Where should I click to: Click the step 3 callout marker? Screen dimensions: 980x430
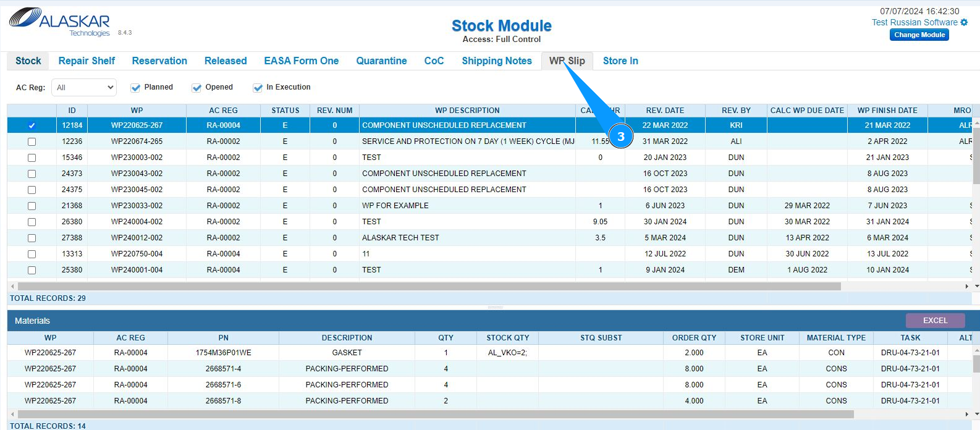[621, 137]
